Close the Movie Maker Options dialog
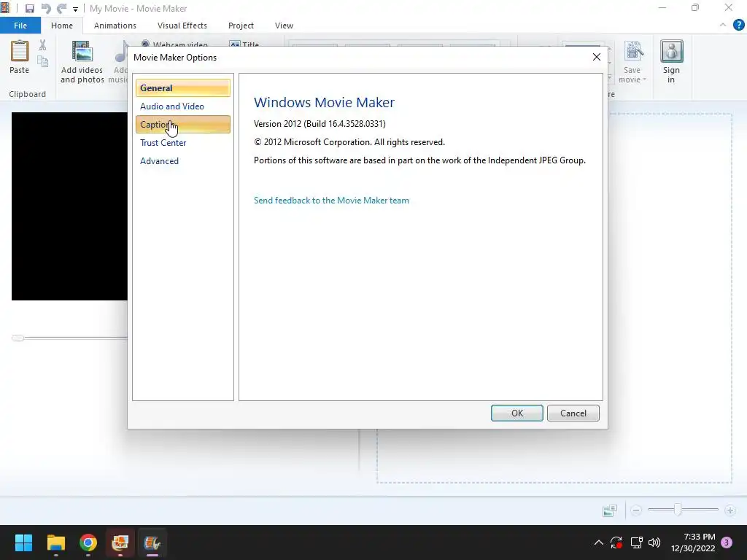Viewport: 747px width, 560px height. tap(597, 57)
